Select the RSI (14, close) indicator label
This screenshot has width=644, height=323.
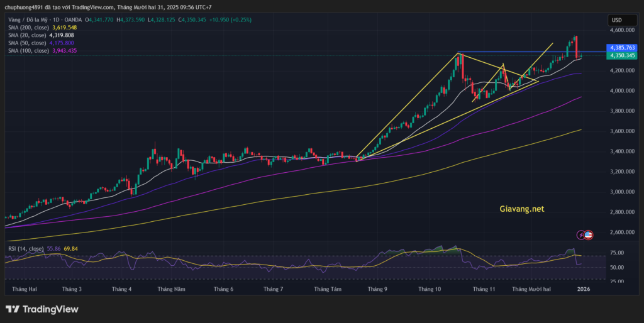[26, 249]
